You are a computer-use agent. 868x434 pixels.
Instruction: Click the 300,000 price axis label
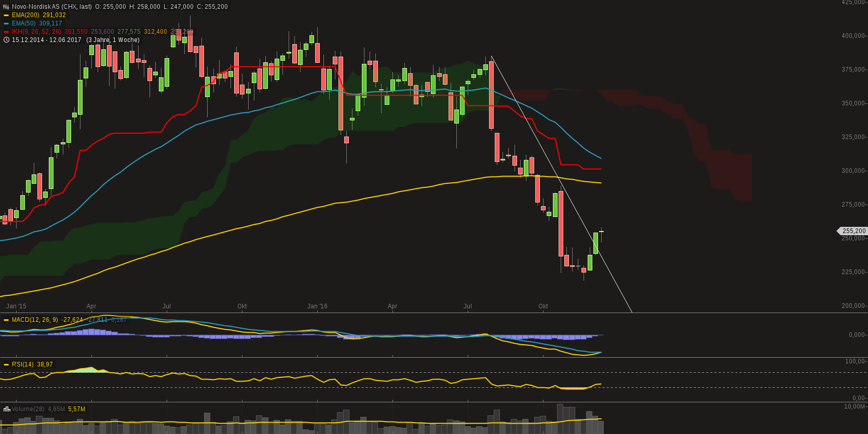click(x=852, y=171)
